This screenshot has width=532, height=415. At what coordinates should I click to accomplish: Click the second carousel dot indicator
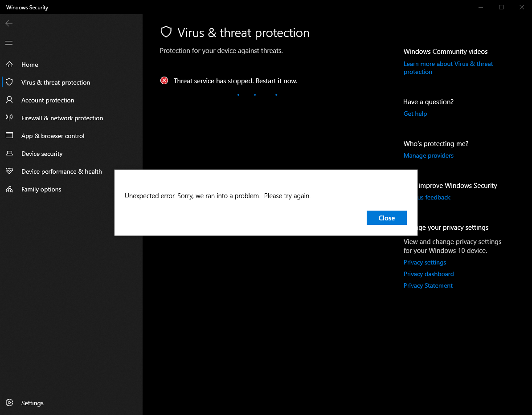coord(255,94)
